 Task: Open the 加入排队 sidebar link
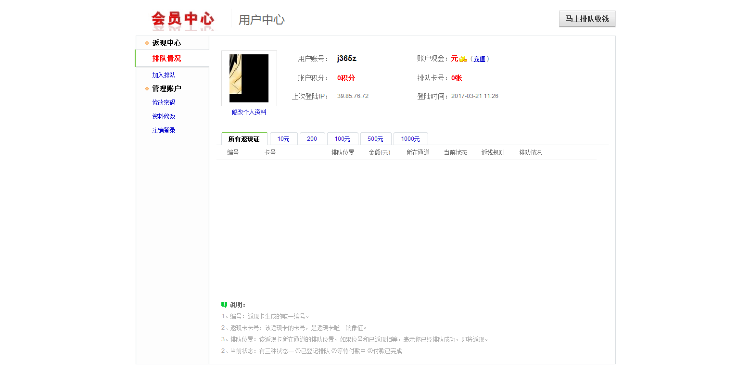tap(164, 75)
